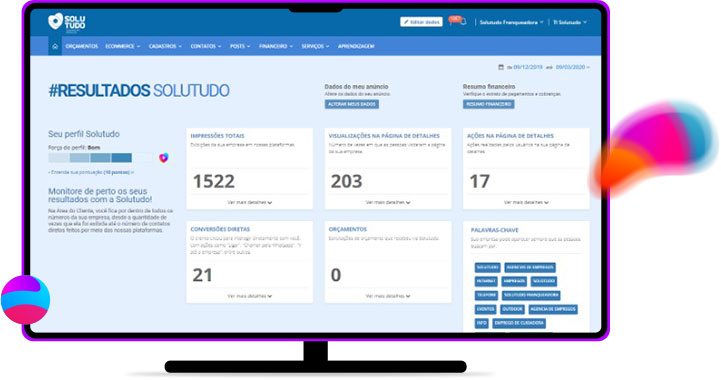Open the Ecommerce dropdown menu

pyautogui.click(x=122, y=46)
